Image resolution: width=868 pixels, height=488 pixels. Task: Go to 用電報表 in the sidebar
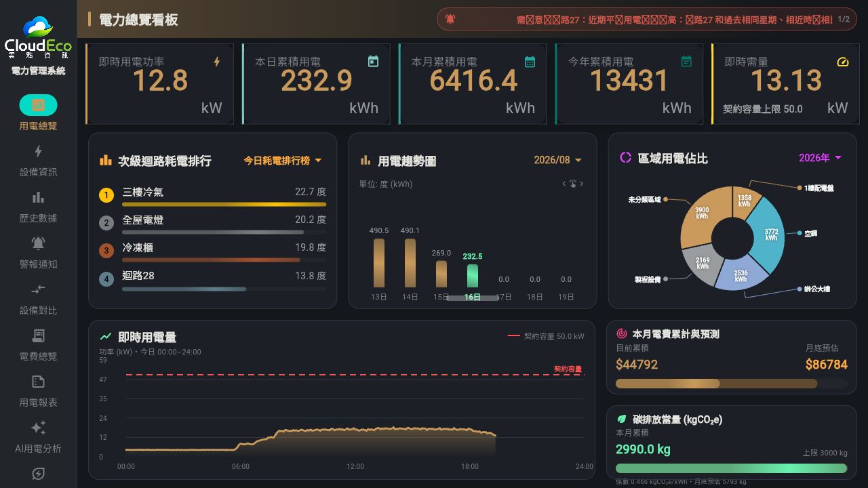[38, 390]
